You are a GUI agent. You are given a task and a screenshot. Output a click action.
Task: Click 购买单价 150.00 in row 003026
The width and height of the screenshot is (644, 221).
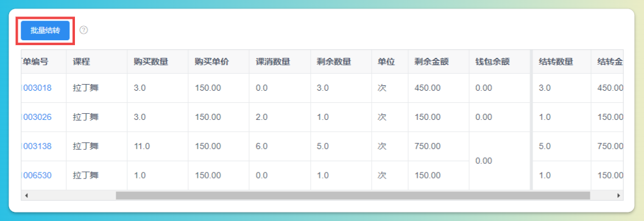(x=208, y=117)
